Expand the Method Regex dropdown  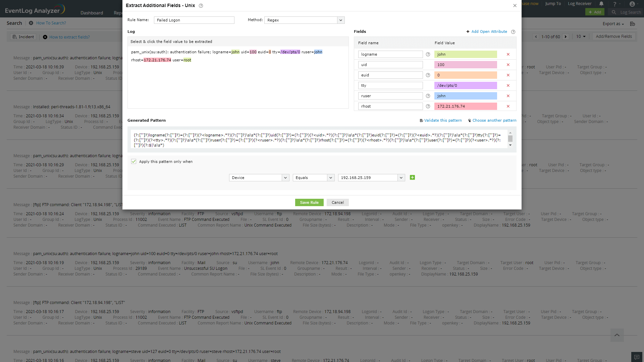point(340,20)
